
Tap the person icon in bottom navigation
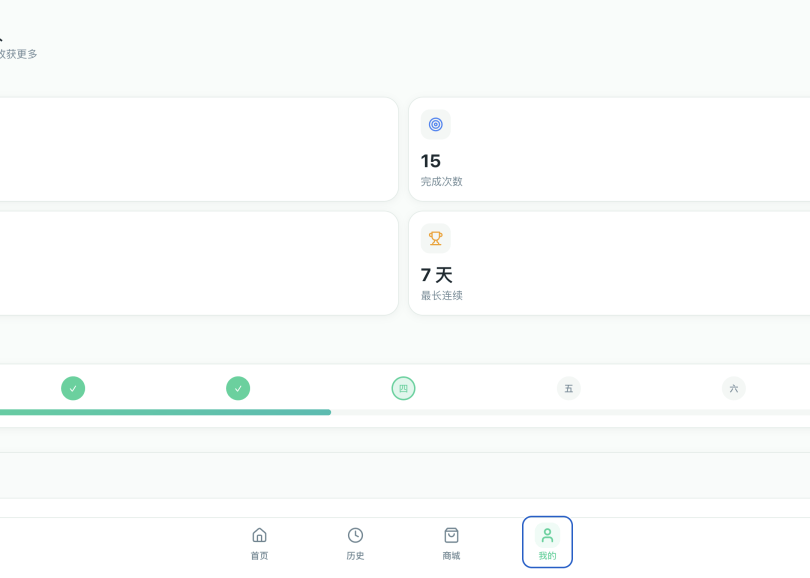547,535
